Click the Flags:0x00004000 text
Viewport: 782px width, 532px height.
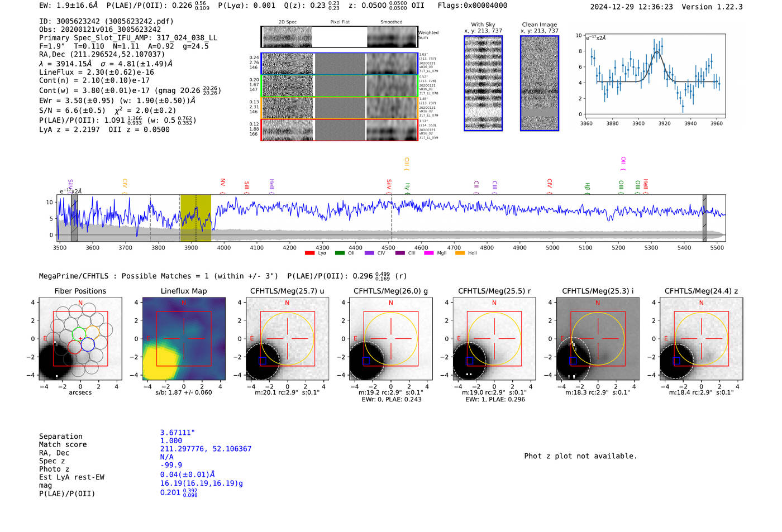point(473,6)
